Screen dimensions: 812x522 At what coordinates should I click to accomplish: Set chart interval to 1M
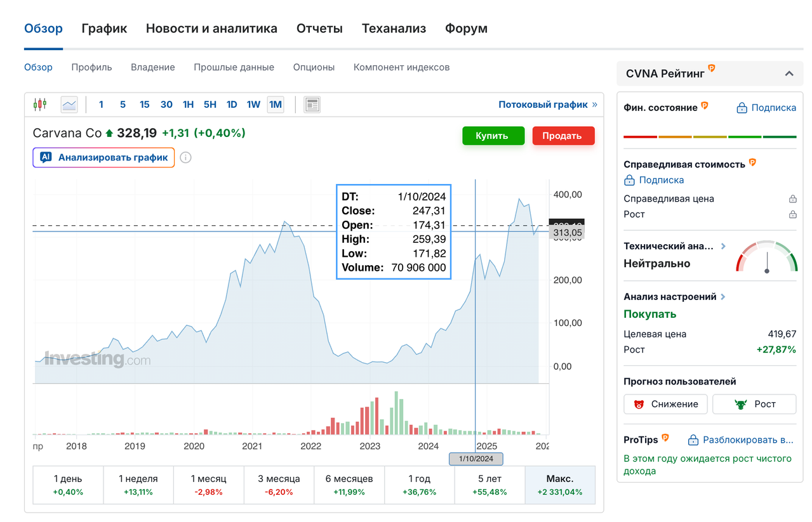point(276,105)
